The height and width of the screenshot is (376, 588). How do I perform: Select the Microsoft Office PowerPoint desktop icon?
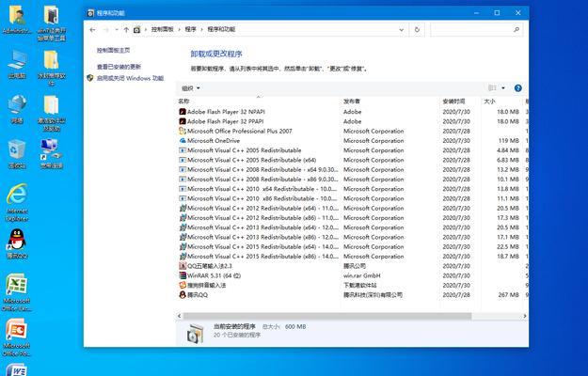click(17, 337)
